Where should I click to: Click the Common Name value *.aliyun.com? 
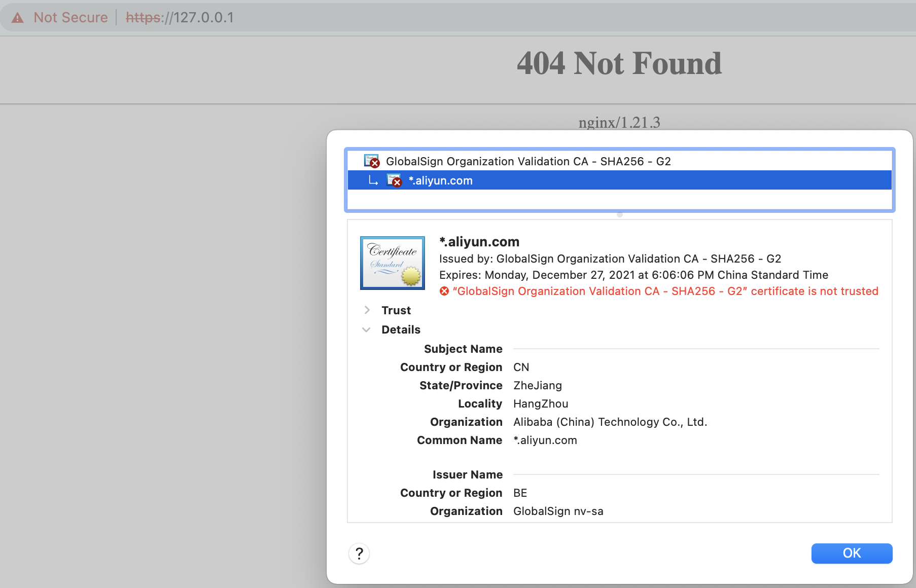pos(545,440)
